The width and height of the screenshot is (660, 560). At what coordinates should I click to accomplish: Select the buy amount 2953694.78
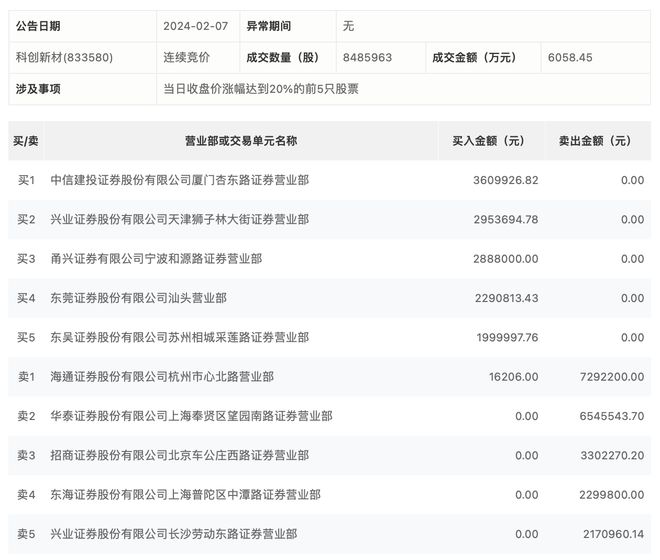[x=506, y=219]
